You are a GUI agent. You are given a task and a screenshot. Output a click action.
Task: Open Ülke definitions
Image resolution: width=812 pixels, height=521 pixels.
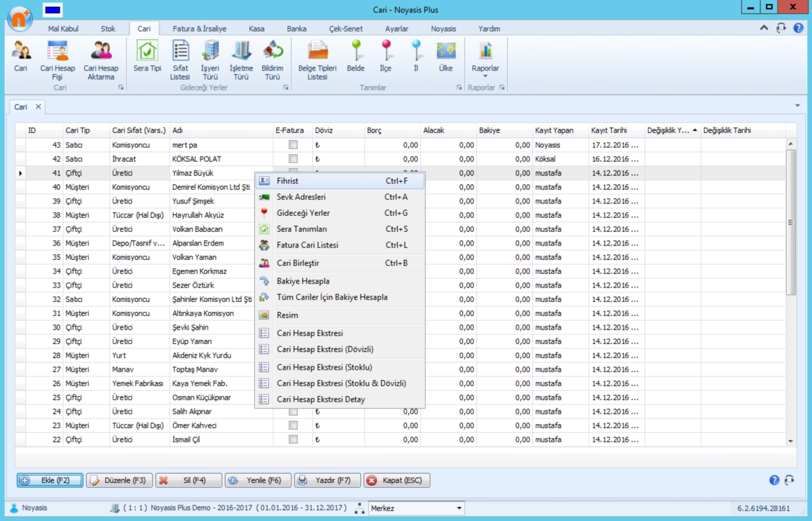(446, 57)
